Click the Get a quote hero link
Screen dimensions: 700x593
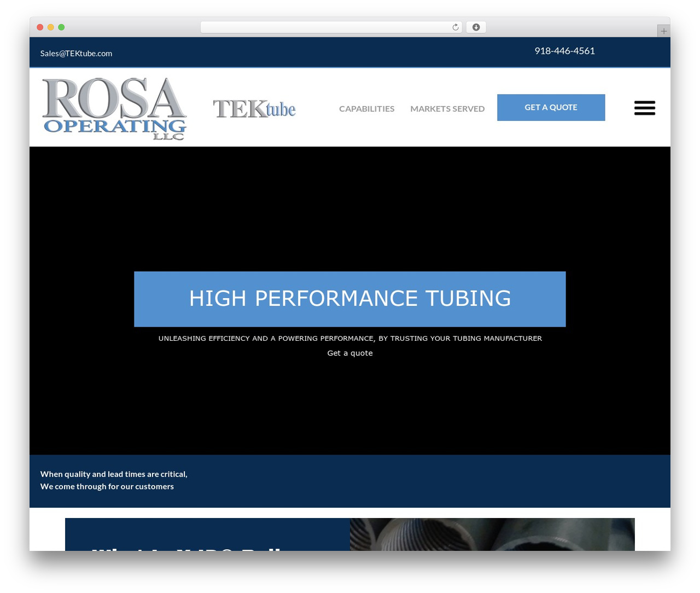[350, 353]
